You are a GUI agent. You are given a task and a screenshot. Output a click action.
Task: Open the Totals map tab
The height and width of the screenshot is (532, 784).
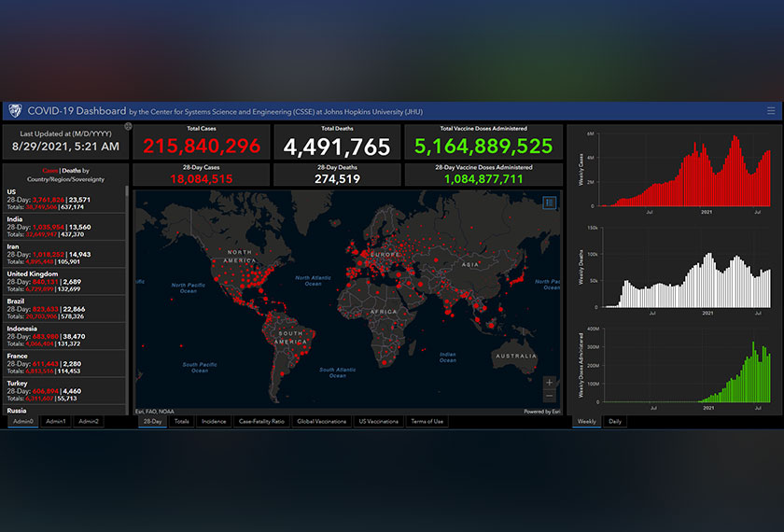click(181, 422)
